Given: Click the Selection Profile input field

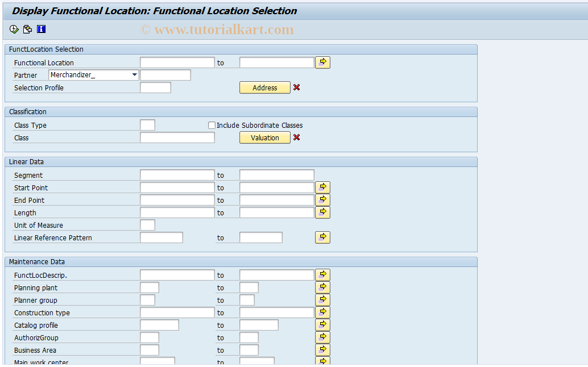Looking at the screenshot, I should (x=155, y=87).
